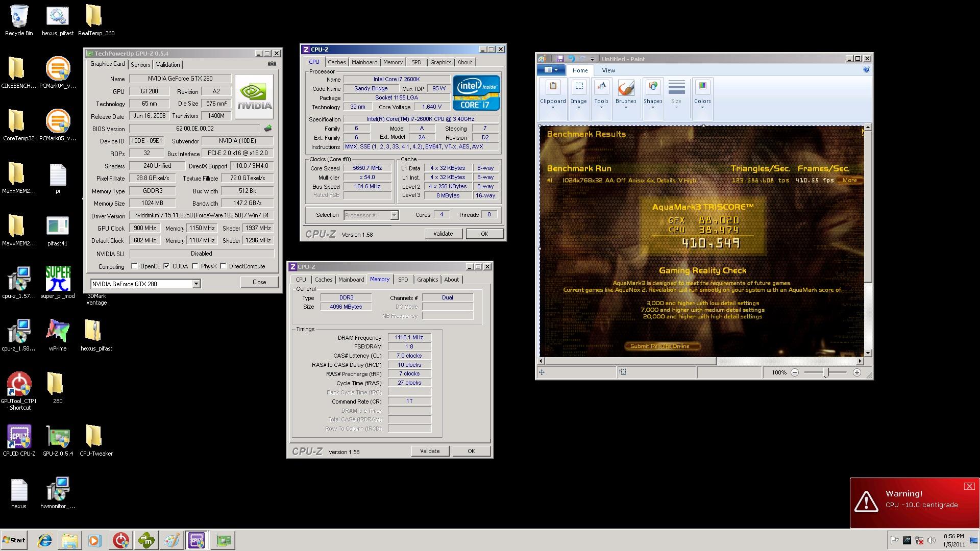Switch to the View tab in Paint
This screenshot has width=980, height=551.
[x=608, y=70]
